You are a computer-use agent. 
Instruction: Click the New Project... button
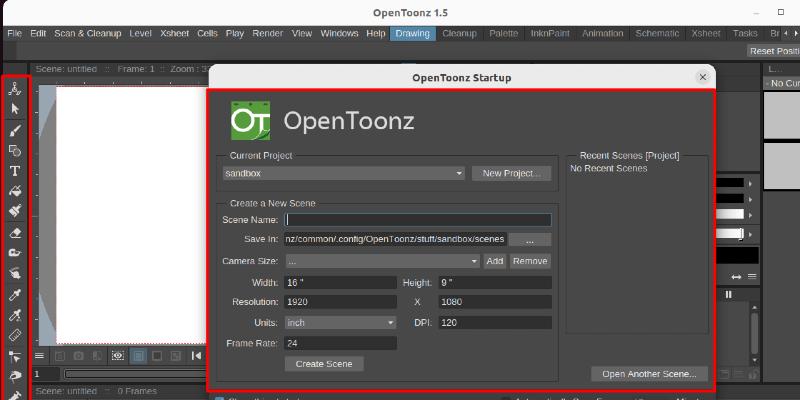click(x=511, y=173)
